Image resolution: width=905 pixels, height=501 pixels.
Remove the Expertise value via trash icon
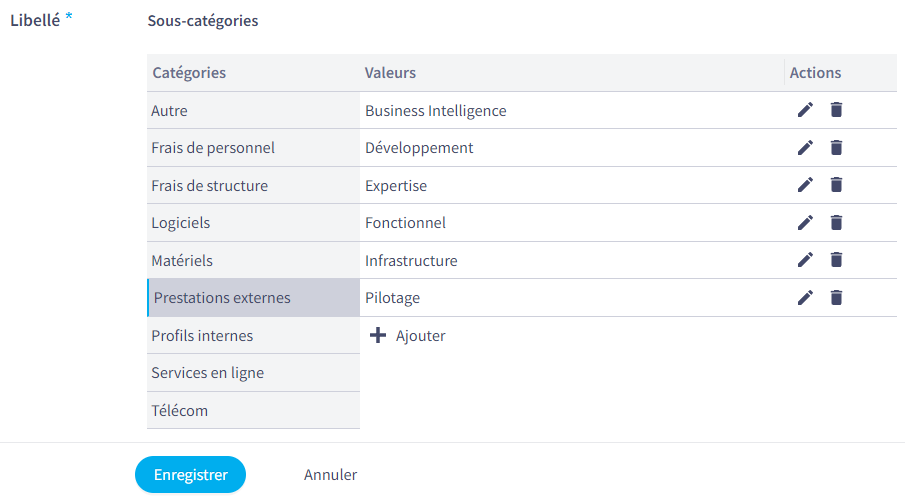tap(836, 185)
